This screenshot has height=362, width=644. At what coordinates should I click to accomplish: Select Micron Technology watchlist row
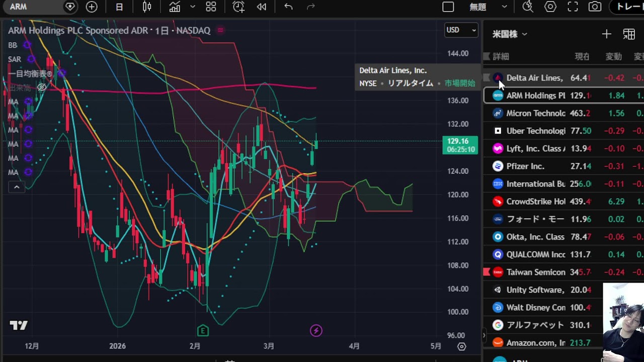click(x=563, y=113)
